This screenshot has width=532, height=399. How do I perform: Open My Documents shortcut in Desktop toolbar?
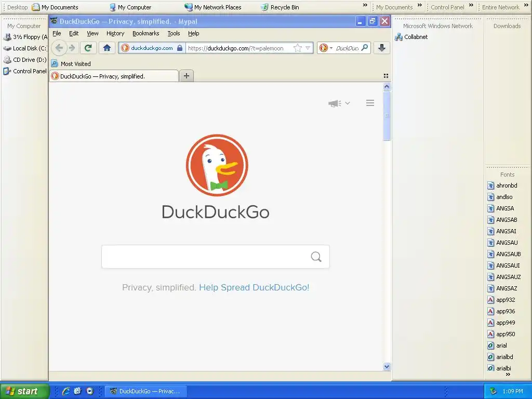coord(55,7)
